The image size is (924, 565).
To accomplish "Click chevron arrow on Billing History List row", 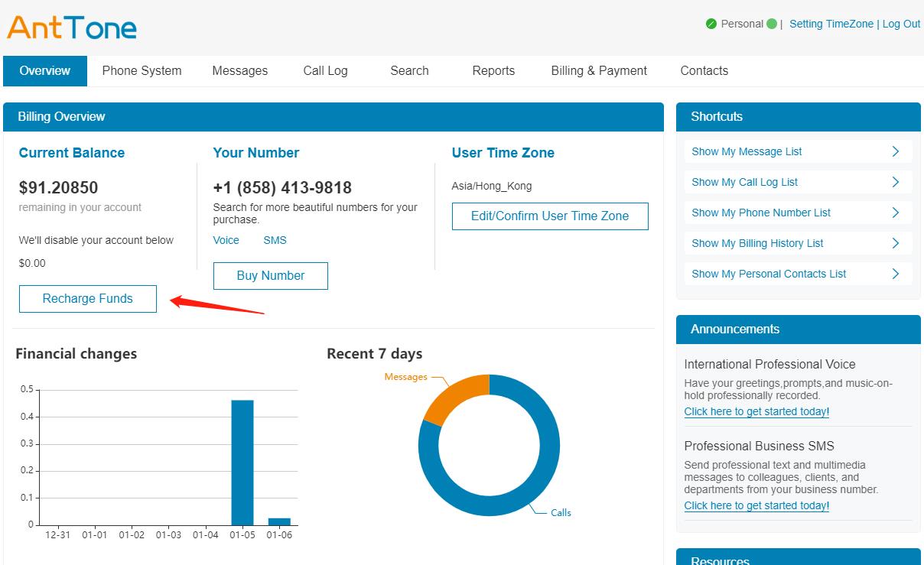I will (896, 243).
